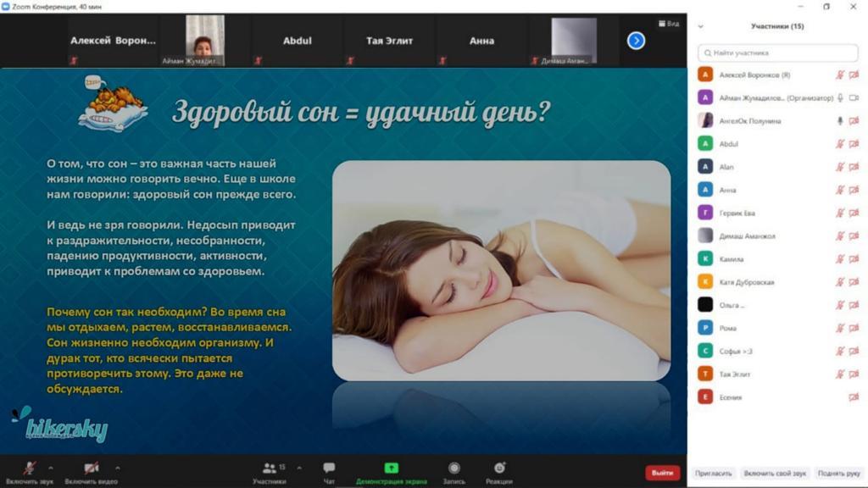Image resolution: width=868 pixels, height=488 pixels.
Task: Unmute the microphone via Включить звук icon
Action: pyautogui.click(x=30, y=466)
